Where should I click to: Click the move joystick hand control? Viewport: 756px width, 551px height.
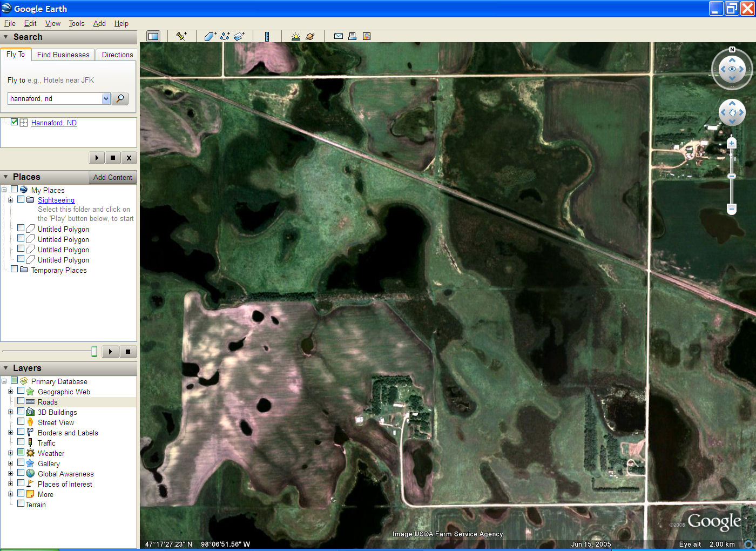click(x=732, y=113)
